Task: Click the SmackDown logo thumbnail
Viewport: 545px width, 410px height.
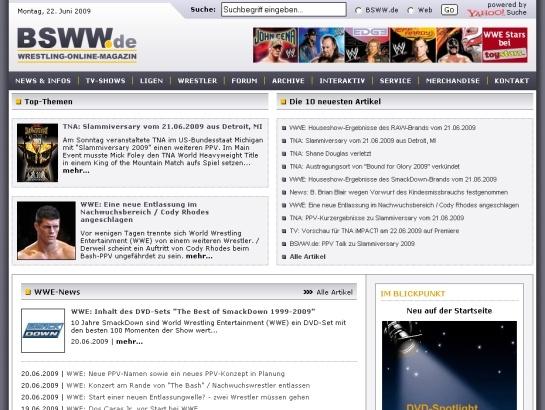Action: (43, 330)
